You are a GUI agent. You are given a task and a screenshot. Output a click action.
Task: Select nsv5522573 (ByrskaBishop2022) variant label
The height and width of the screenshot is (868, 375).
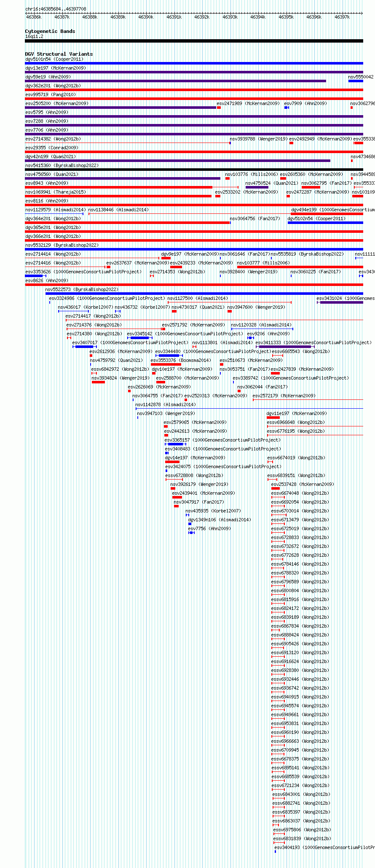82,289
